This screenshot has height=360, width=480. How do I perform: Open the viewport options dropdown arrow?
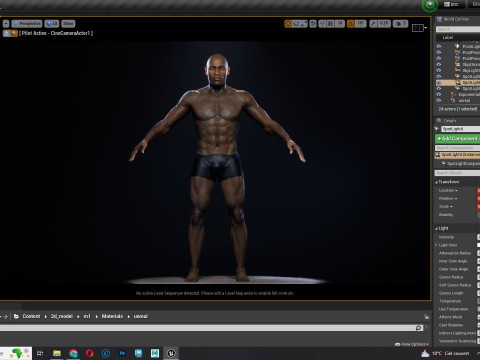coord(6,24)
